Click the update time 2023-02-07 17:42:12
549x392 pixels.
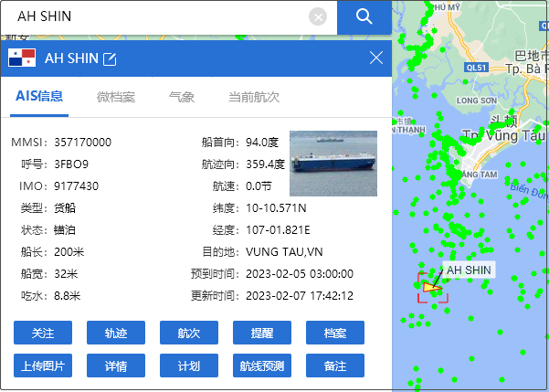tap(300, 296)
